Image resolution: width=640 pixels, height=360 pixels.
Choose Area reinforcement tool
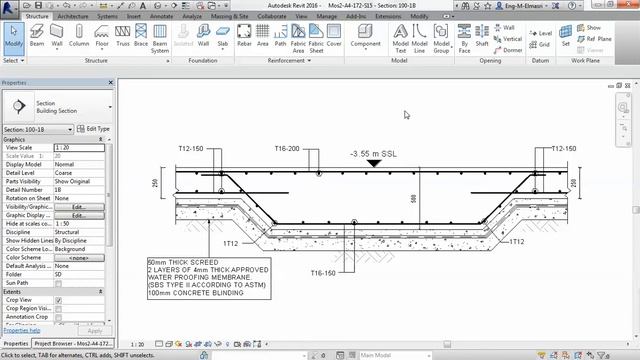[262, 36]
